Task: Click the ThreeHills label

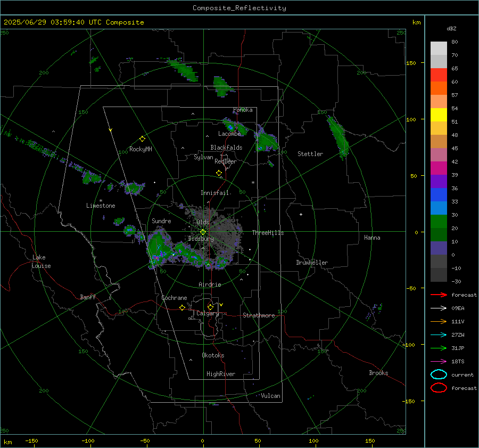Action: pyautogui.click(x=268, y=233)
